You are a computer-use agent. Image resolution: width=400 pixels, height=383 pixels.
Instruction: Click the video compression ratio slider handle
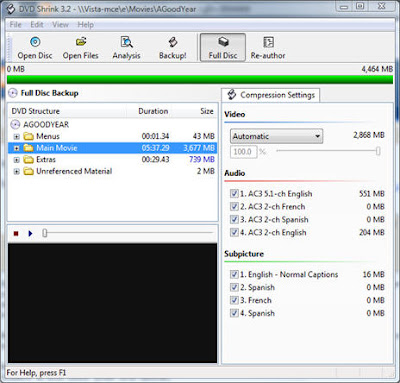pyautogui.click(x=378, y=151)
